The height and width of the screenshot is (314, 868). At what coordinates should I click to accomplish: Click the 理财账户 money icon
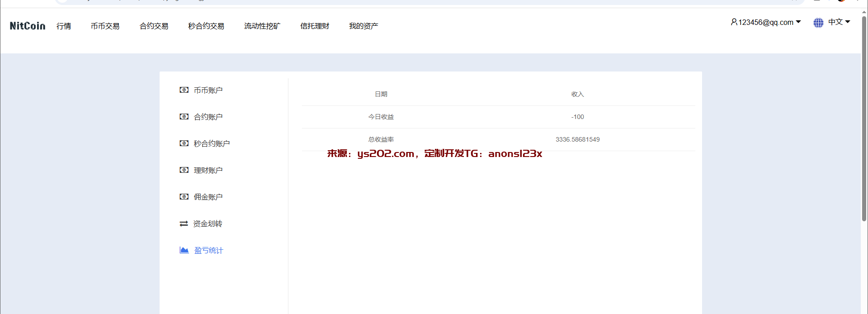pyautogui.click(x=184, y=170)
